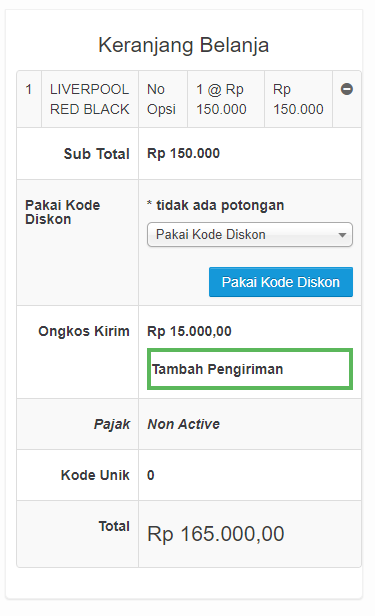Click the tidak ada potongan note
Screen dimensions: 375x616
tap(216, 205)
